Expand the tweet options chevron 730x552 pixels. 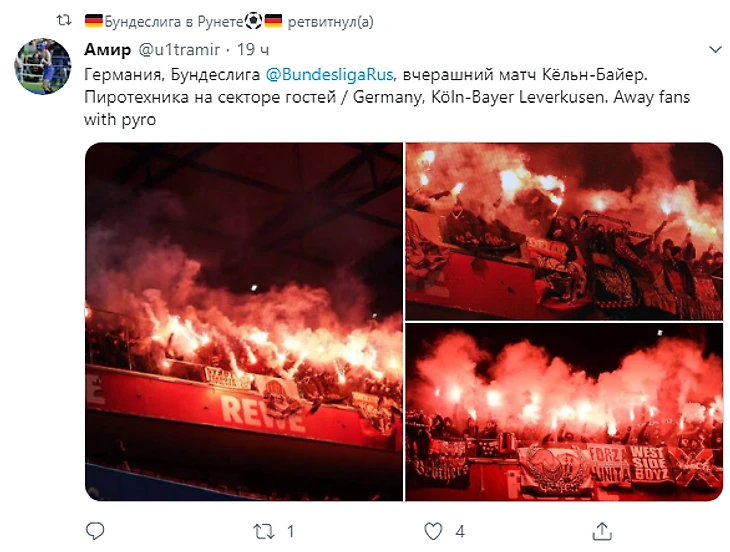(715, 49)
